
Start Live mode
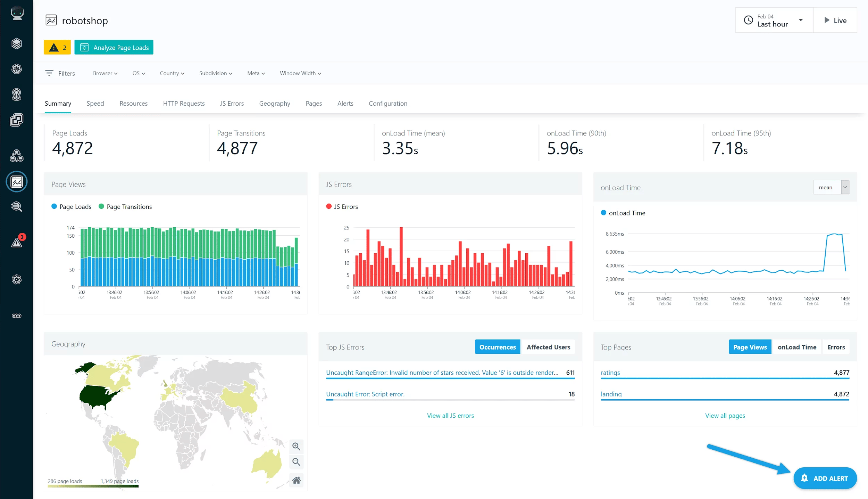coord(835,20)
